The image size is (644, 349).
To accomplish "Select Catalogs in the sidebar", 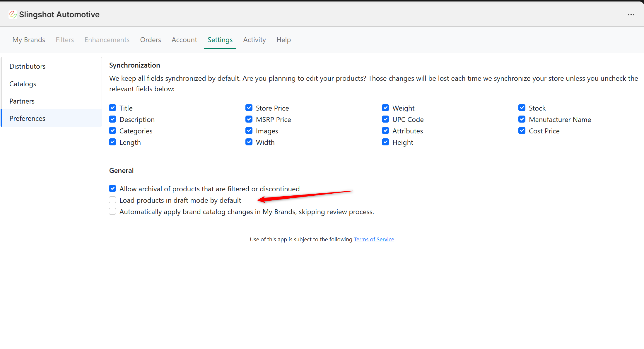I will point(23,84).
